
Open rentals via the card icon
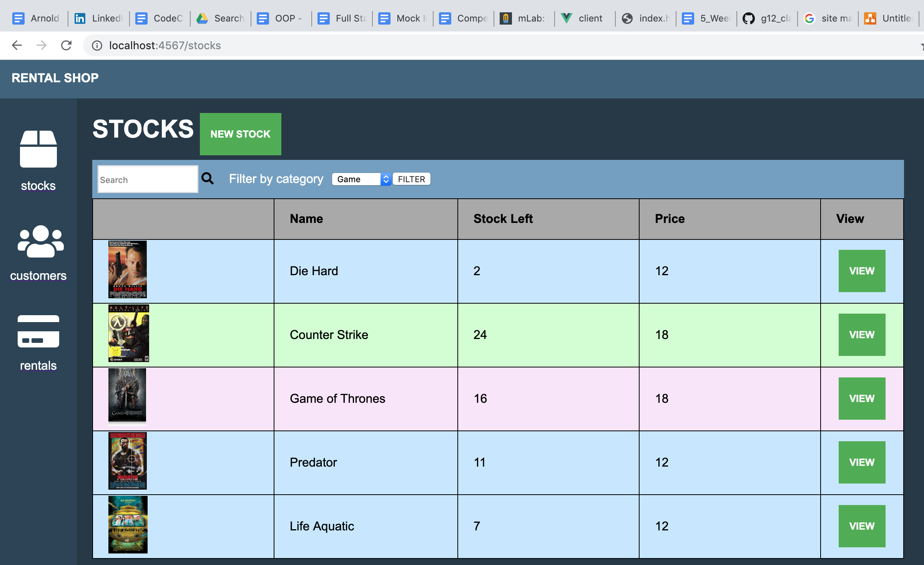[x=38, y=331]
